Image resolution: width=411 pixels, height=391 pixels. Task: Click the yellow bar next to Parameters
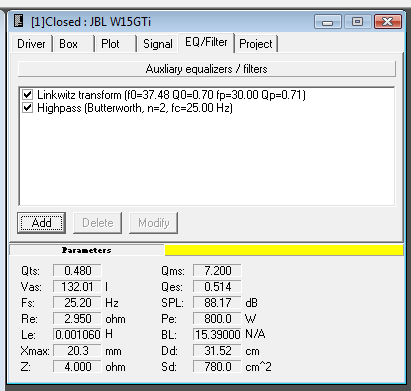click(284, 250)
